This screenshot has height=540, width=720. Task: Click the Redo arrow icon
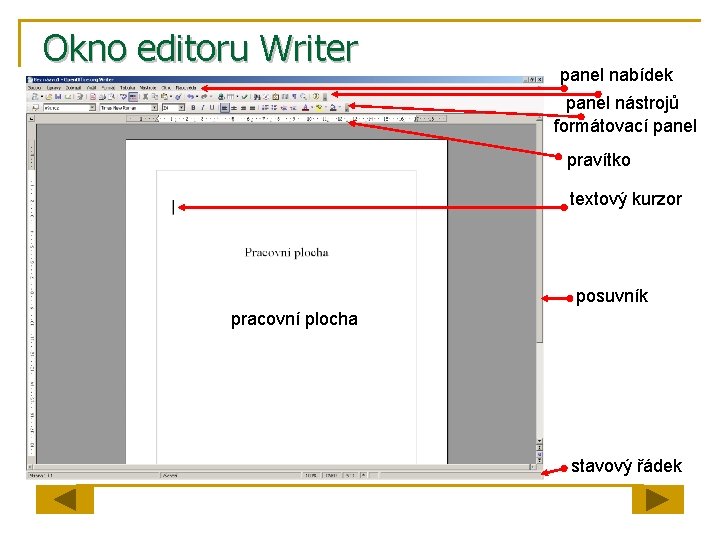pos(204,97)
